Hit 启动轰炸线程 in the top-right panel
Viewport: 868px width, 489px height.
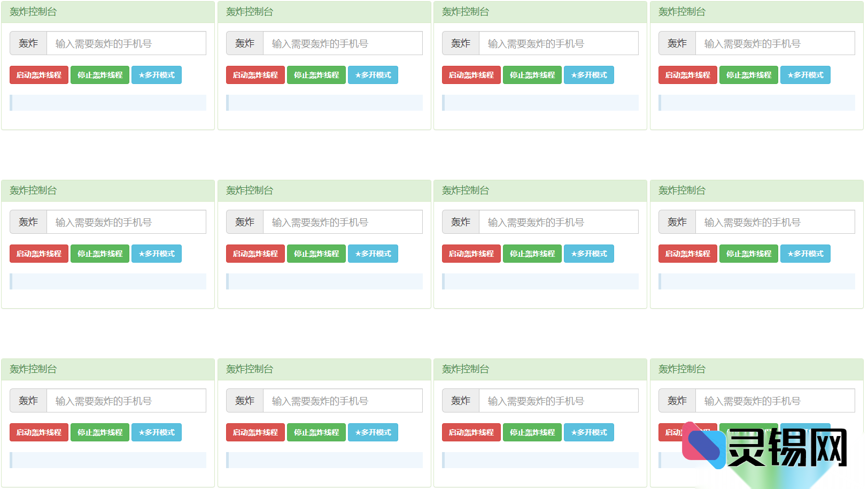(x=687, y=75)
